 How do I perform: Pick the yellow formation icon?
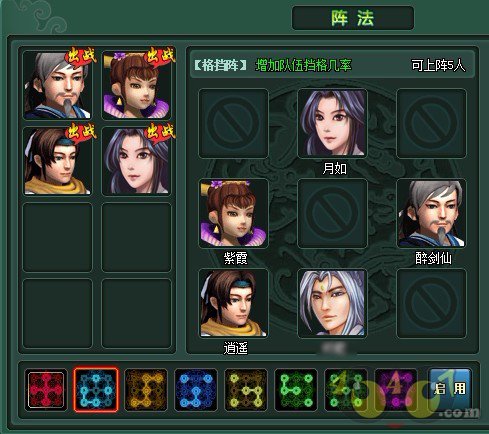[246, 390]
